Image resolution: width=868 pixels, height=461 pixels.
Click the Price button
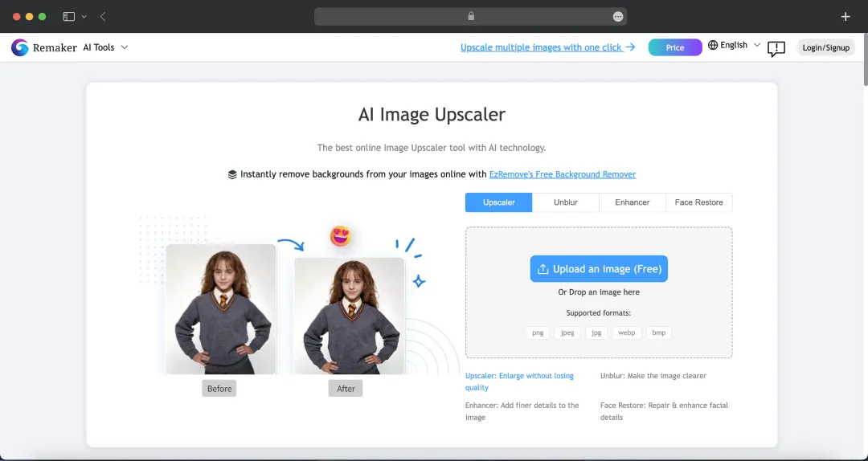(675, 47)
